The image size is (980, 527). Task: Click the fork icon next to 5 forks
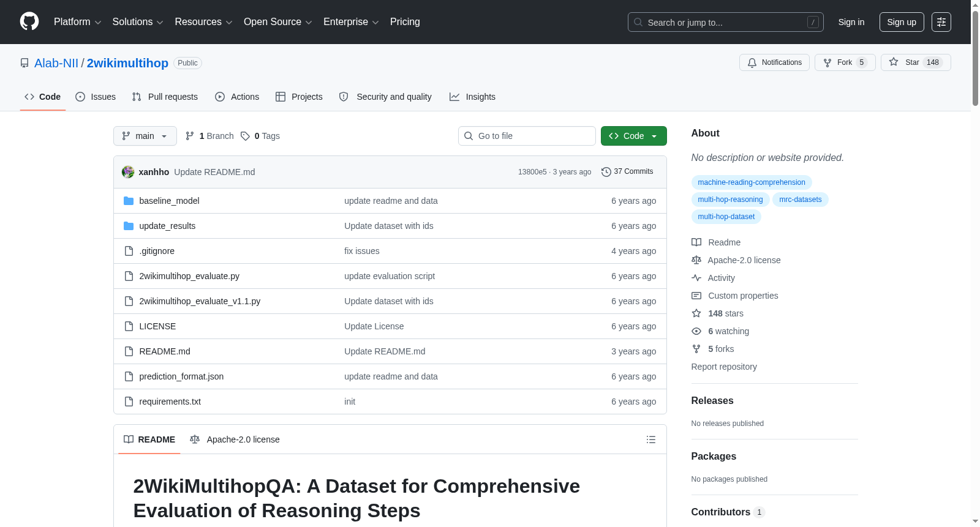(x=696, y=349)
